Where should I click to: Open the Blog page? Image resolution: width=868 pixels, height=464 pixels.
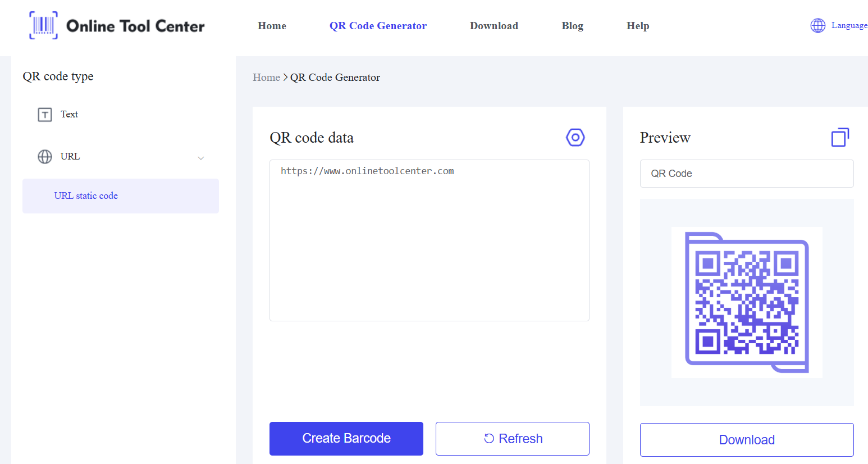pos(572,26)
